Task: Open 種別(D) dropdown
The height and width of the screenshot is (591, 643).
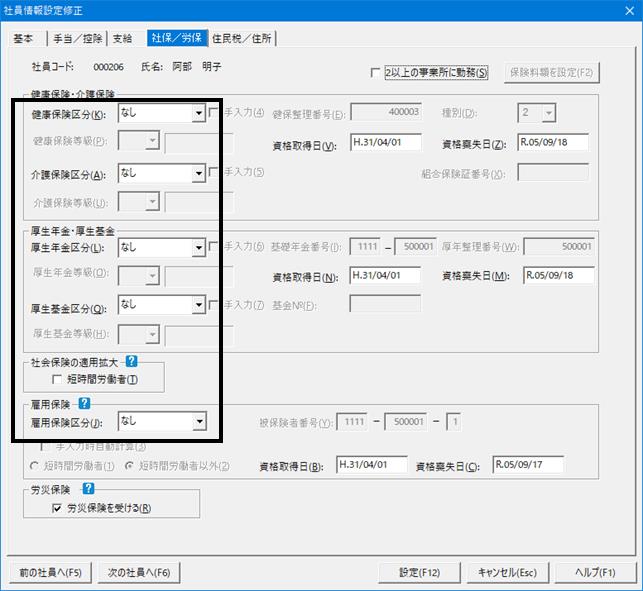Action: tap(549, 113)
